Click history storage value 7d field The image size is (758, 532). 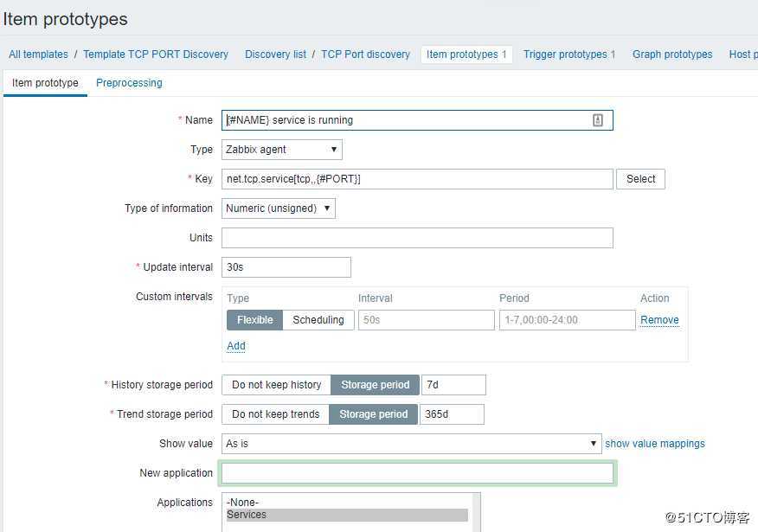[453, 385]
